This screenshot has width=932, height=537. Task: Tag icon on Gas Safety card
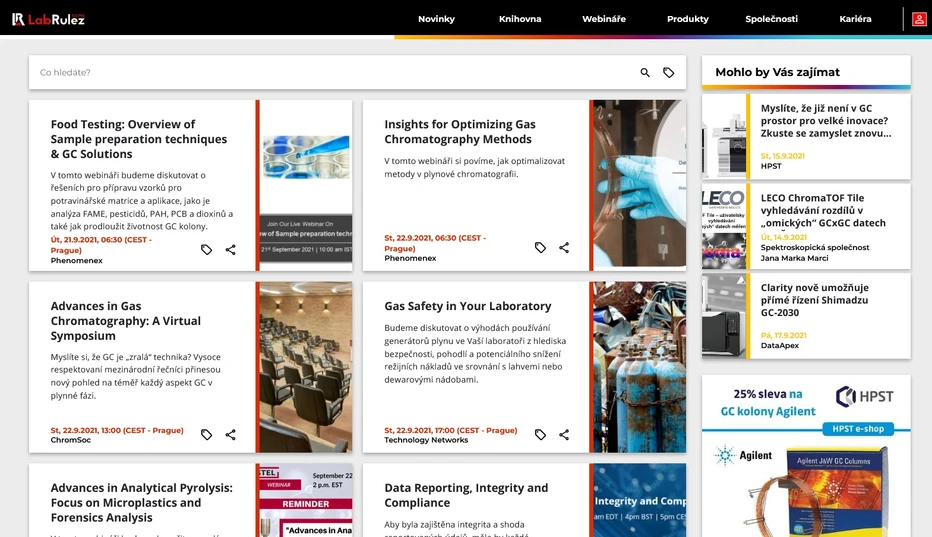click(x=540, y=435)
